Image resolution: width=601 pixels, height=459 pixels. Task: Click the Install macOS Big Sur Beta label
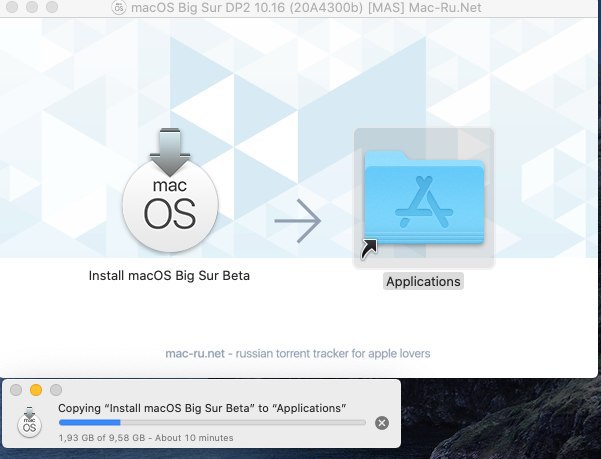click(x=169, y=275)
